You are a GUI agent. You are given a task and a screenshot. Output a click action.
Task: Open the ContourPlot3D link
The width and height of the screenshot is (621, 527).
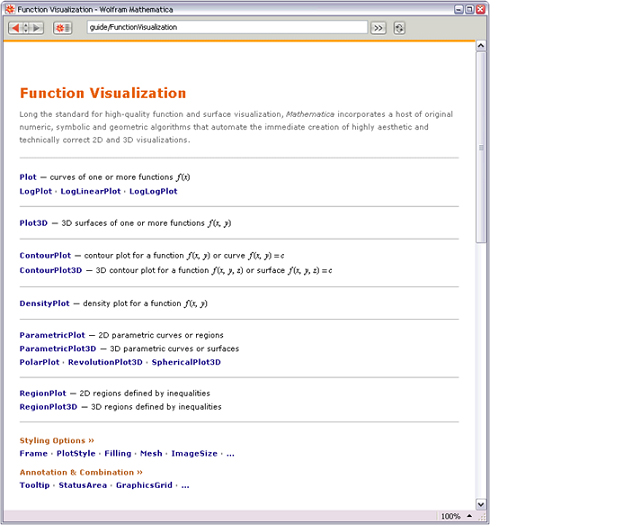51,270
